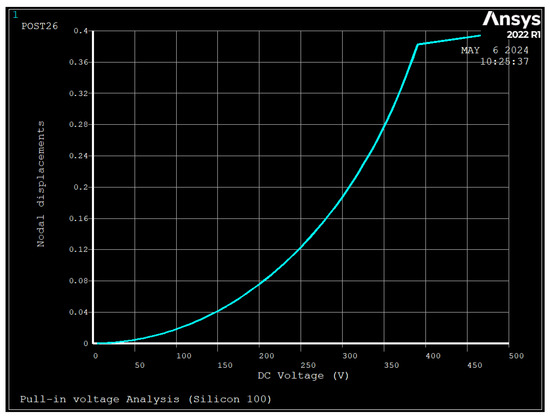Click the 50 x-axis tick label
550x418 pixels.
[x=140, y=365]
